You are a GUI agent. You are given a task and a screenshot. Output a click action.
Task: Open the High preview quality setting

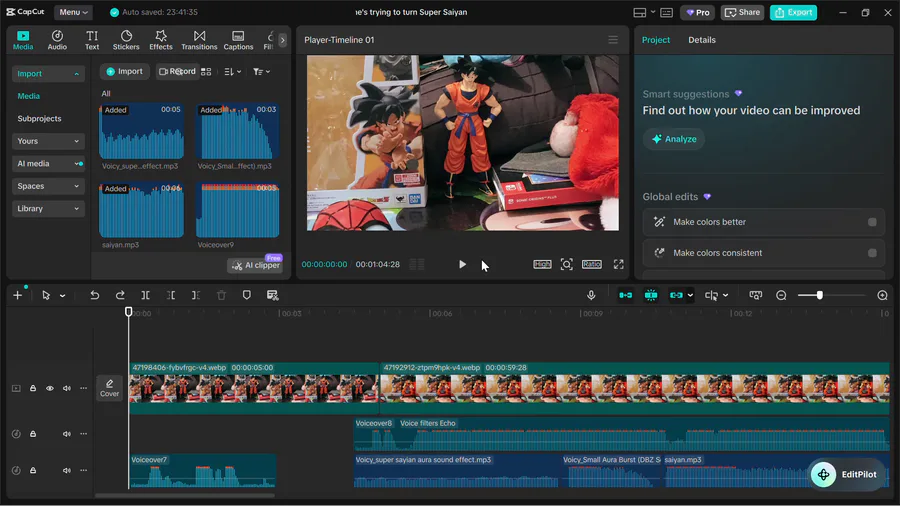click(x=542, y=264)
